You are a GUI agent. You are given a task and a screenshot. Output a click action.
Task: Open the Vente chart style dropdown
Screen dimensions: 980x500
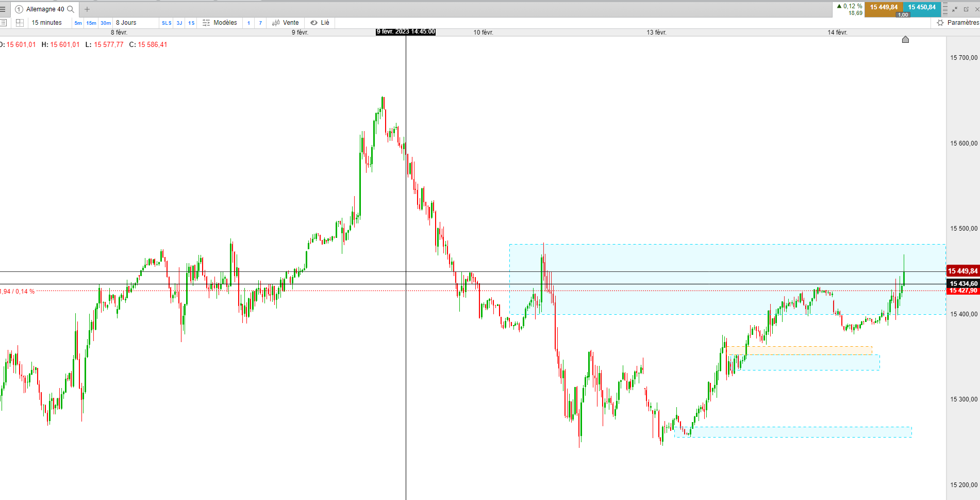tap(286, 23)
